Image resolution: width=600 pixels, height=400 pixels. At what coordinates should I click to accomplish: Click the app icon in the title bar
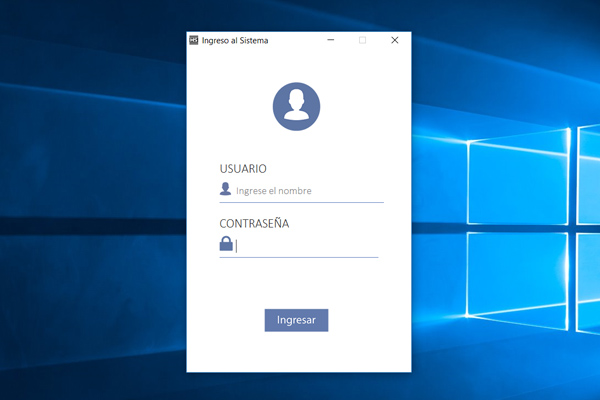click(194, 41)
